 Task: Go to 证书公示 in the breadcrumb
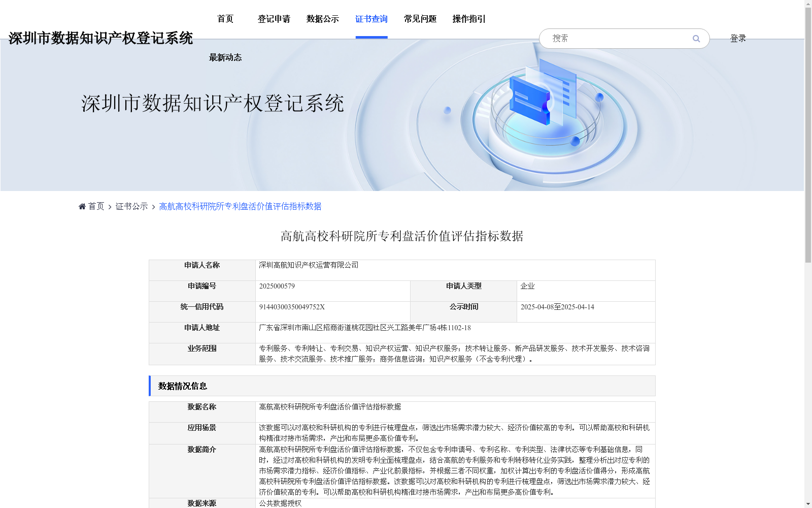click(x=131, y=206)
